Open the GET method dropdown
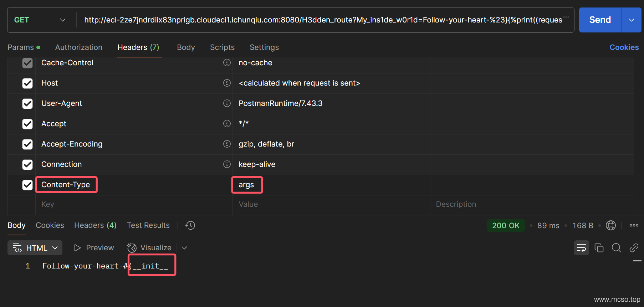This screenshot has height=307, width=644. pyautogui.click(x=40, y=20)
